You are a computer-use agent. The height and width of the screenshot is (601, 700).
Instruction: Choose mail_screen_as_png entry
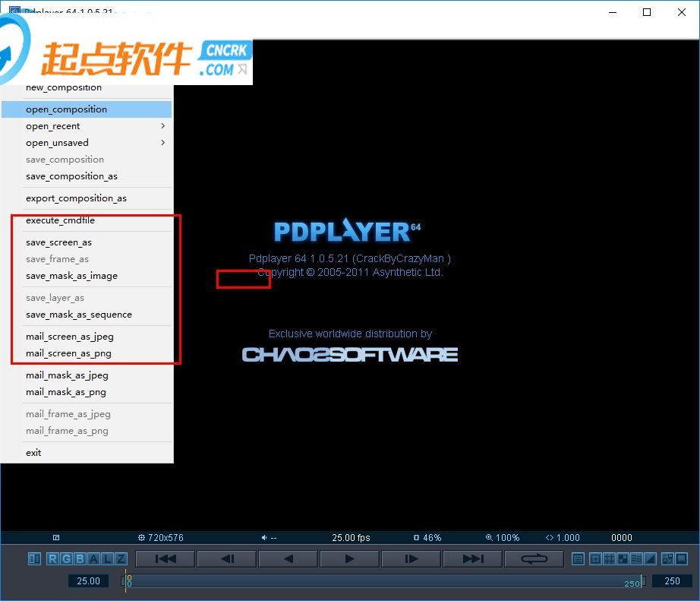click(87, 353)
